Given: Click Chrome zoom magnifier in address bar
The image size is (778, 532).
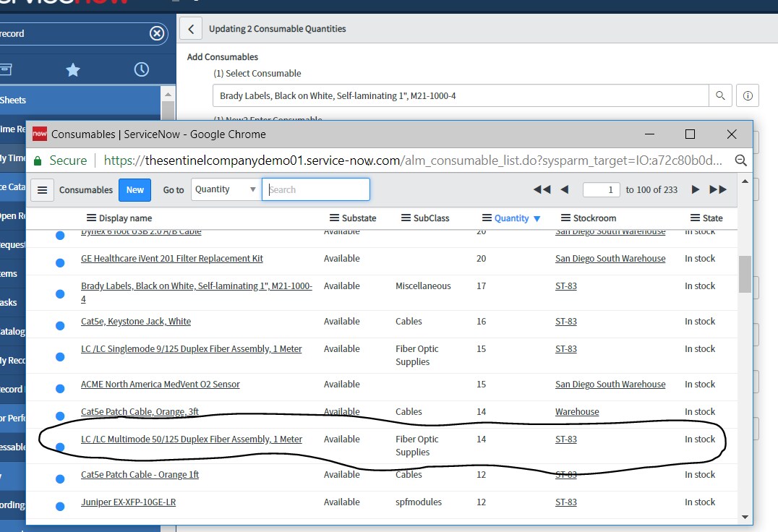Looking at the screenshot, I should pyautogui.click(x=741, y=160).
